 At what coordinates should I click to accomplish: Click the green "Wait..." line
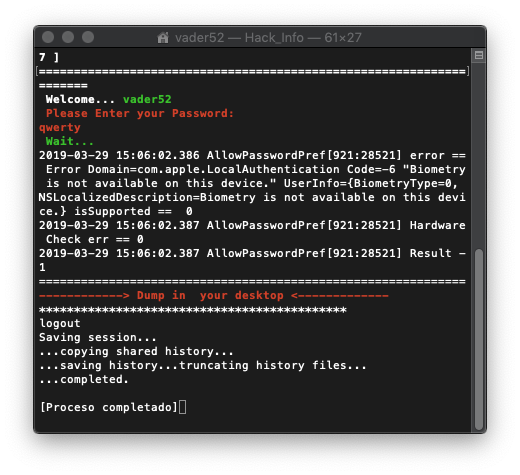[70, 141]
